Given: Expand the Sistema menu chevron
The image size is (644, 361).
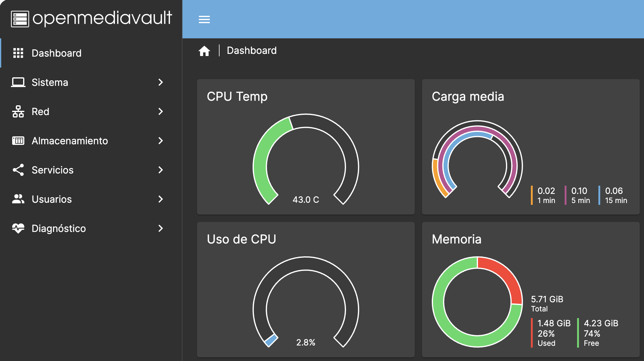Looking at the screenshot, I should [x=161, y=82].
